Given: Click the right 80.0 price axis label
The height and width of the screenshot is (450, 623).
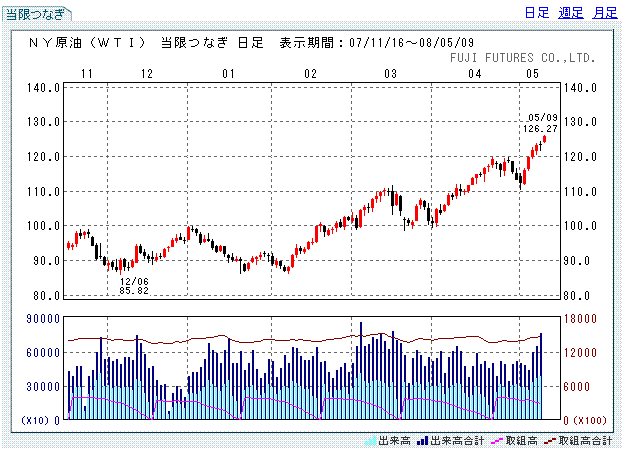Looking at the screenshot, I should coord(577,296).
